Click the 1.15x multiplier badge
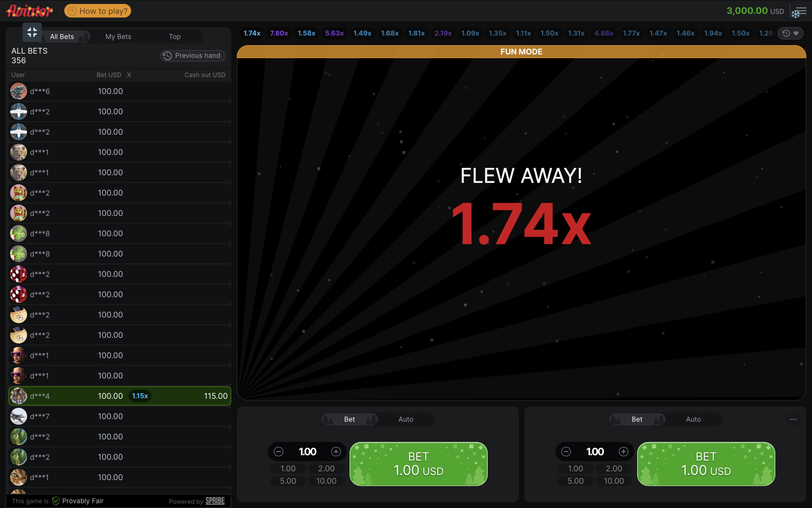The height and width of the screenshot is (508, 812). tap(140, 396)
